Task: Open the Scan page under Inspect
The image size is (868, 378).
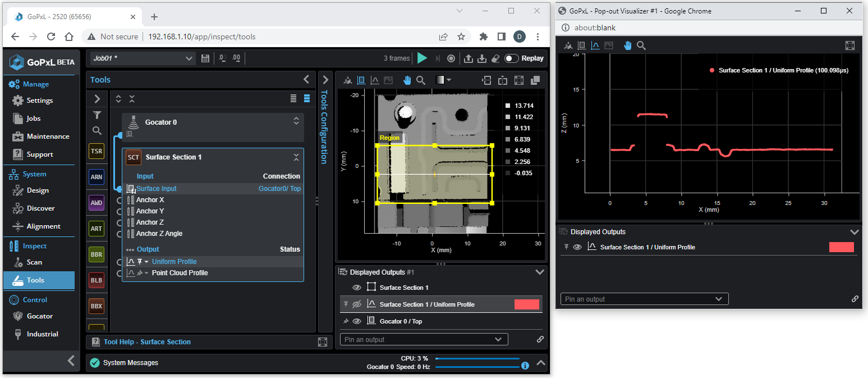Action: point(27,262)
